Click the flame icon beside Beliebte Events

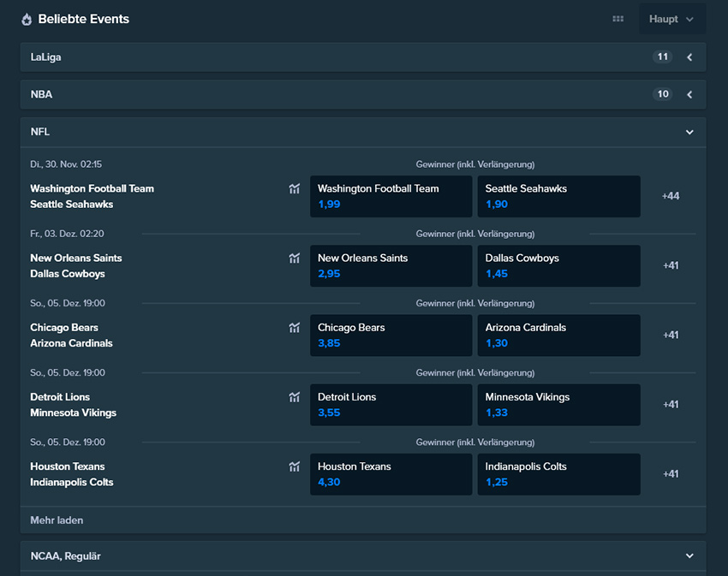(x=27, y=20)
